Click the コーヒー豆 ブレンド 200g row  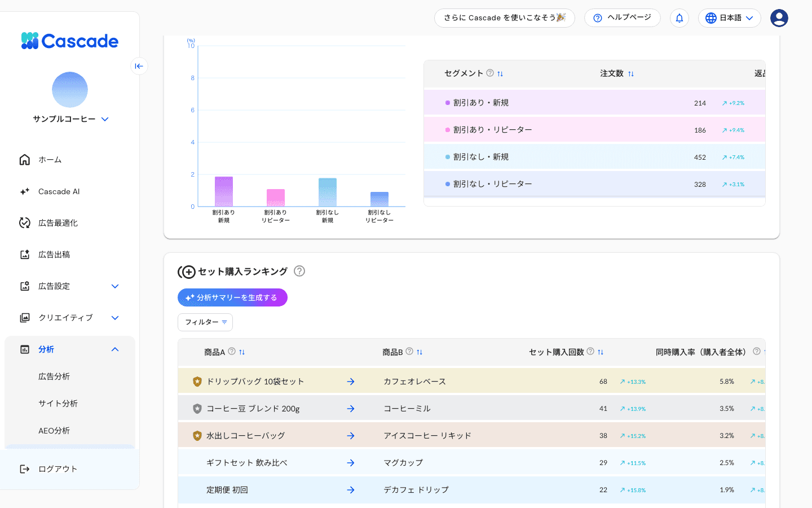(471, 409)
